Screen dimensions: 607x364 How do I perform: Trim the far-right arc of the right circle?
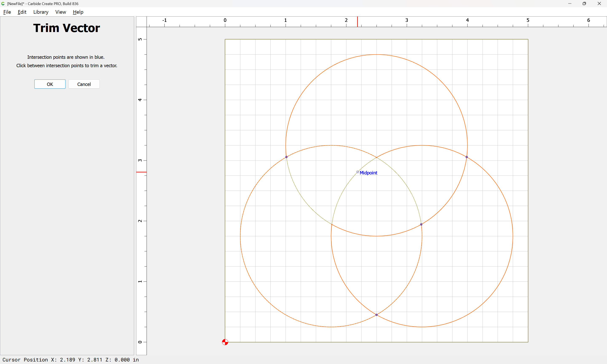click(x=513, y=236)
